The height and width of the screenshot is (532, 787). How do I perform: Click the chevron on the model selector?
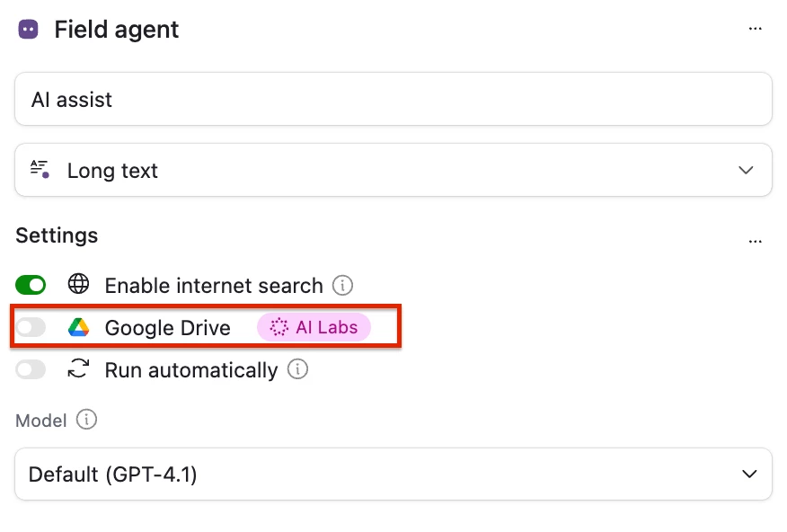pyautogui.click(x=747, y=474)
